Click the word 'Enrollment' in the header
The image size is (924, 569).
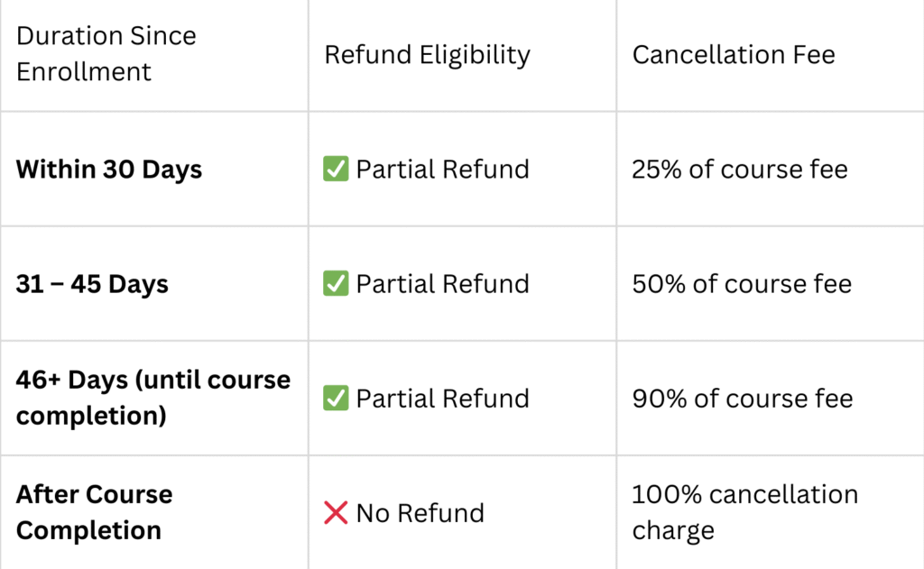84,71
